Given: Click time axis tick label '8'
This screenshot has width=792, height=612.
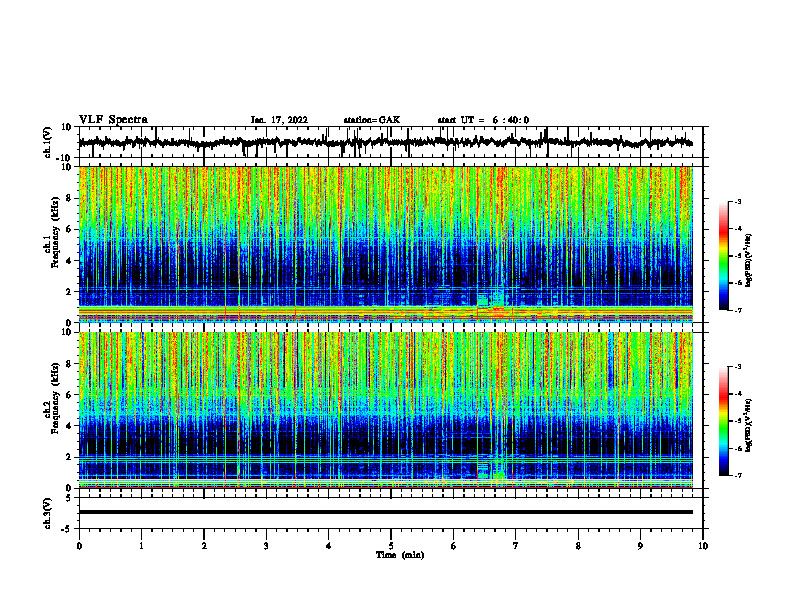Looking at the screenshot, I should (578, 546).
